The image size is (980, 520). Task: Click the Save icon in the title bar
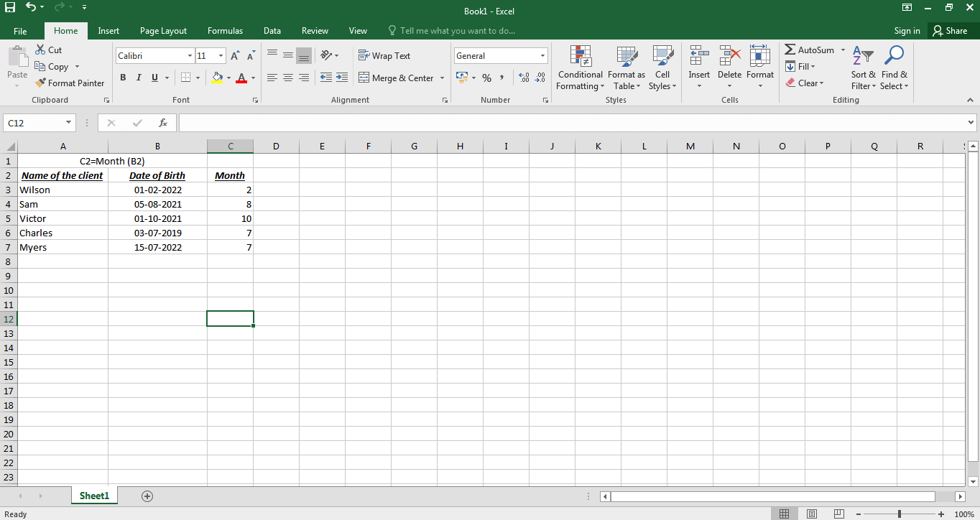point(10,7)
